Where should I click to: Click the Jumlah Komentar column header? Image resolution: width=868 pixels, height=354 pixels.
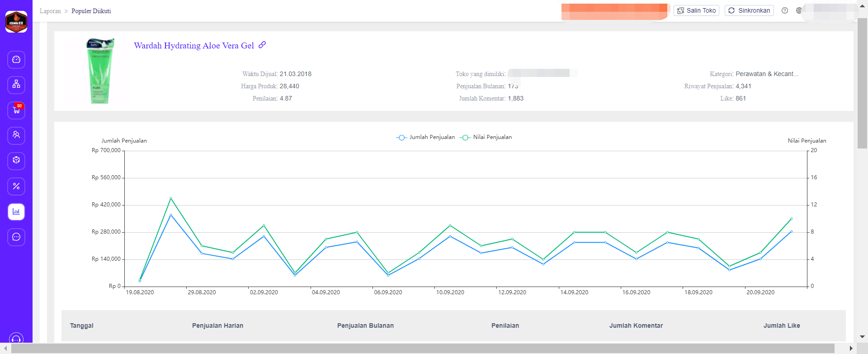pos(636,325)
